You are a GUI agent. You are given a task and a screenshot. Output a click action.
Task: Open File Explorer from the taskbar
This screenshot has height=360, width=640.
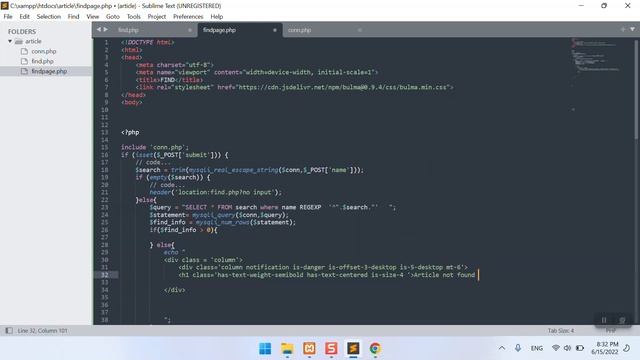[287, 349]
